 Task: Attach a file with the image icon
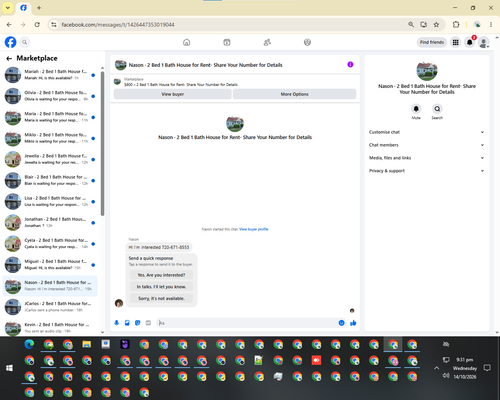click(127, 323)
